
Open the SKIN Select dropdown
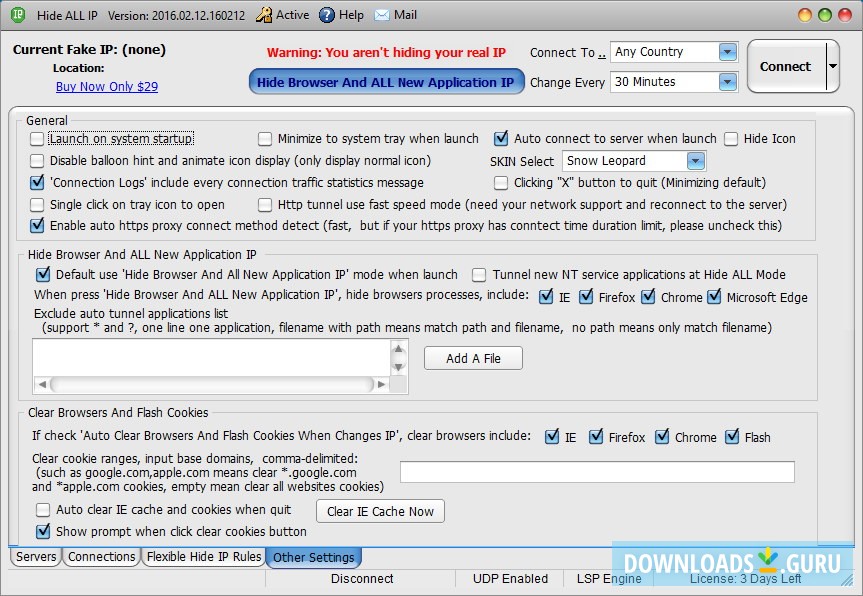(x=696, y=161)
